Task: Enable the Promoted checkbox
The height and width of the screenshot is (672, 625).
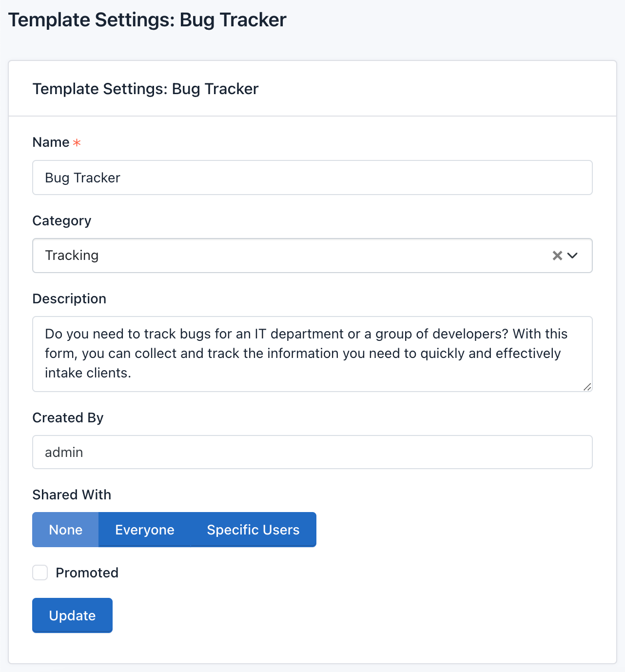Action: point(40,573)
